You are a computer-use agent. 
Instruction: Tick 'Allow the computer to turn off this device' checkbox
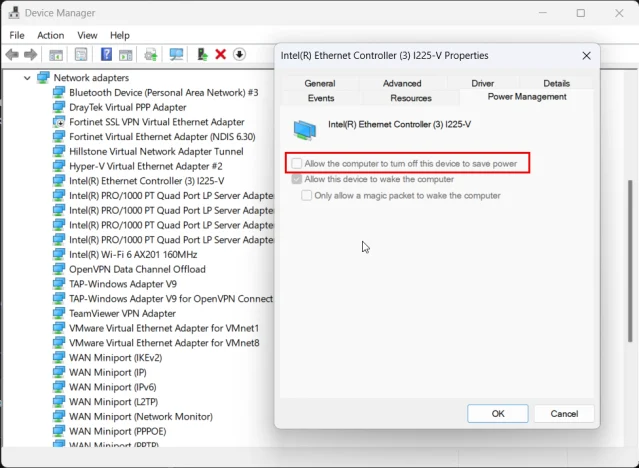[297, 163]
